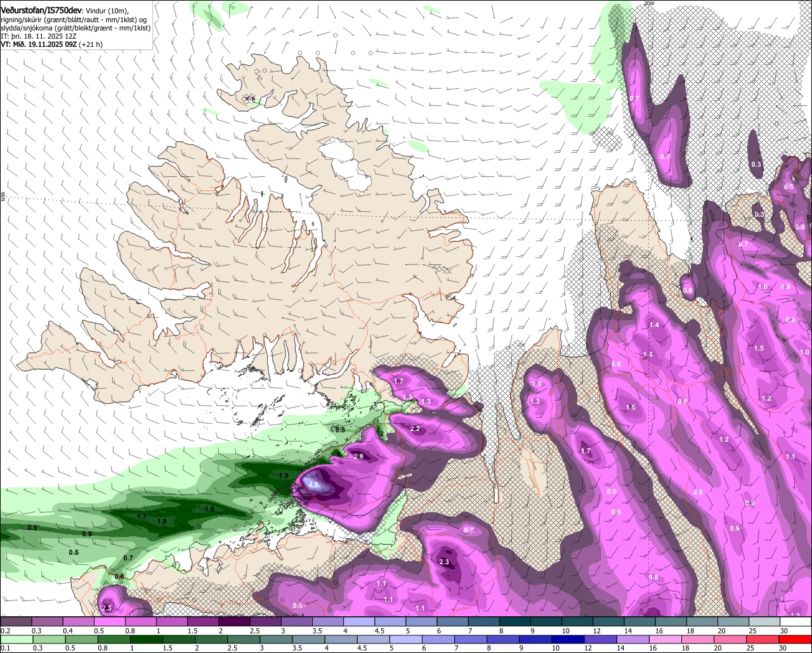Click the 1.6 snowfall value label
The width and height of the screenshot is (812, 653).
pyautogui.click(x=631, y=407)
